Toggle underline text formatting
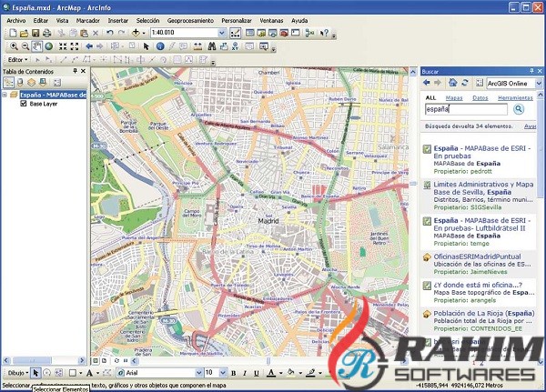The image size is (546, 392). [x=257, y=373]
